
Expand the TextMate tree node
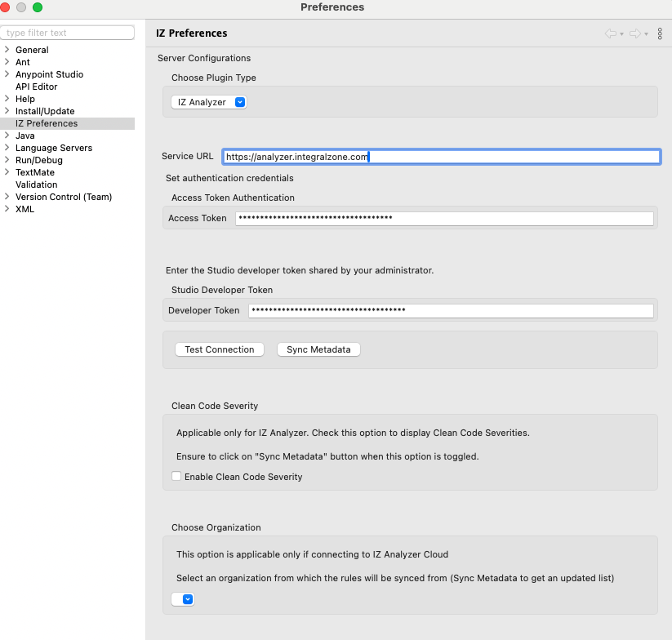click(x=7, y=171)
